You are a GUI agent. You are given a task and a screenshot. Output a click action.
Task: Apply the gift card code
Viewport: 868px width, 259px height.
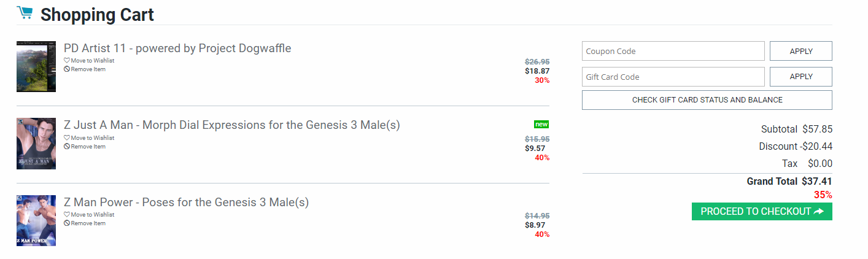point(800,77)
